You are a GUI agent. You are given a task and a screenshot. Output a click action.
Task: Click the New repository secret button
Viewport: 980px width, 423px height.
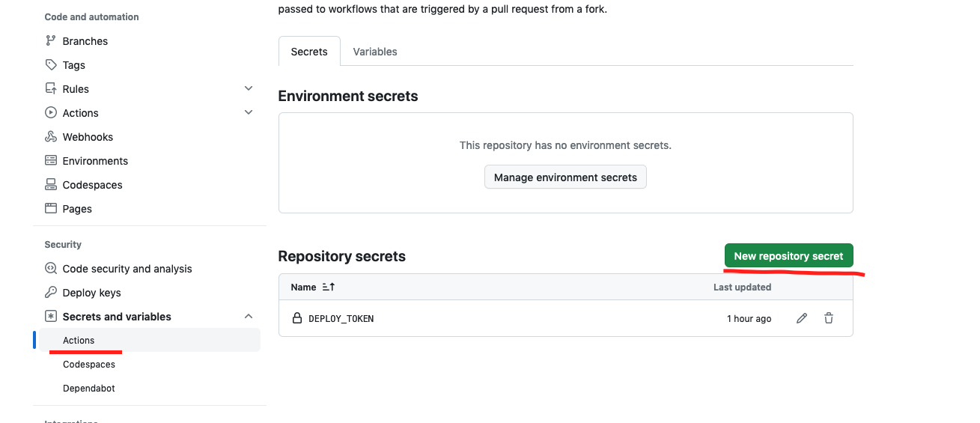click(x=788, y=256)
